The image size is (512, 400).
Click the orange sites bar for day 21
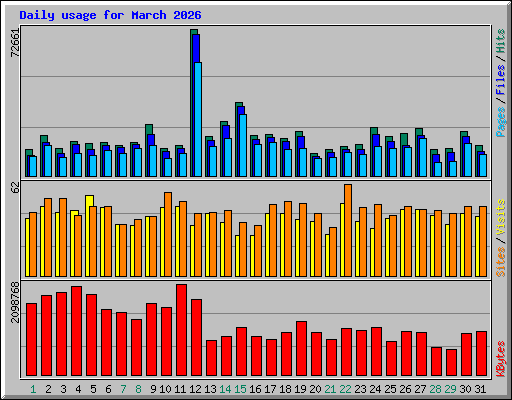pos(333,252)
